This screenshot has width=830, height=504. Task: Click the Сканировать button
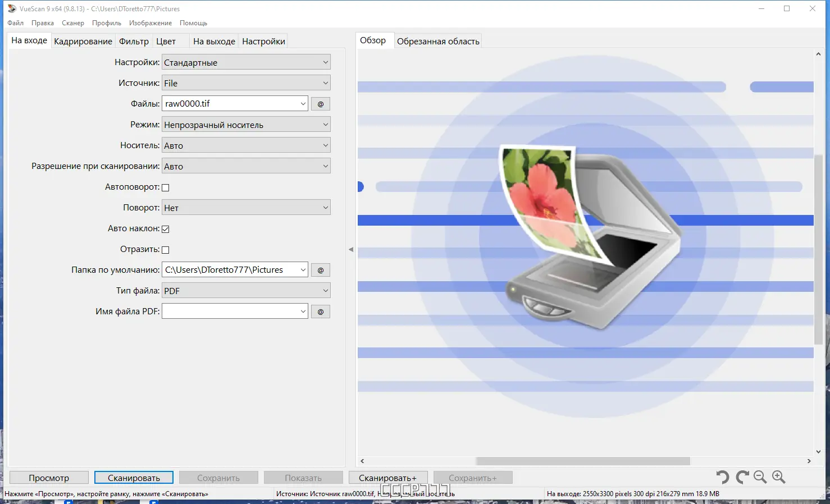134,478
